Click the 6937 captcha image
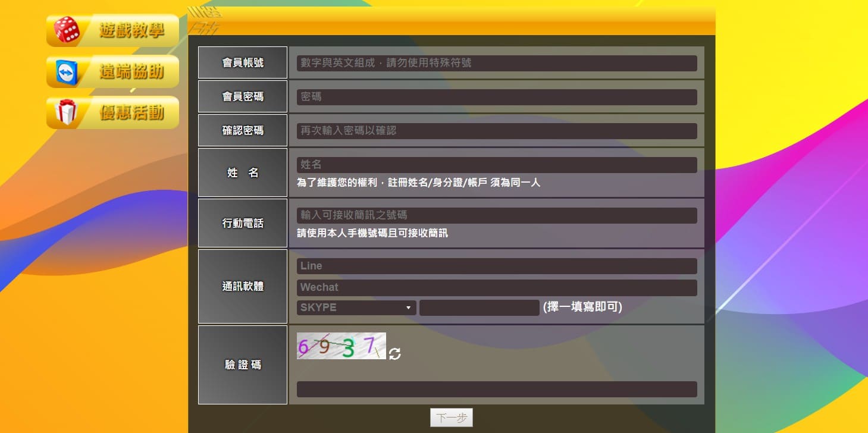The height and width of the screenshot is (433, 868). point(341,346)
